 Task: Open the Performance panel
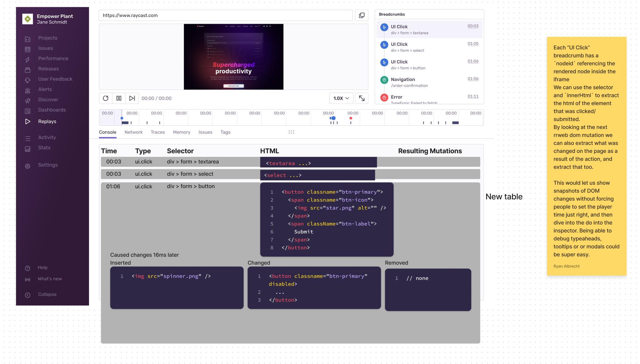coord(53,58)
